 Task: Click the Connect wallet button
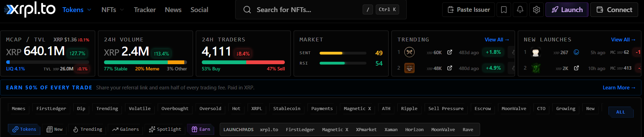pyautogui.click(x=614, y=10)
